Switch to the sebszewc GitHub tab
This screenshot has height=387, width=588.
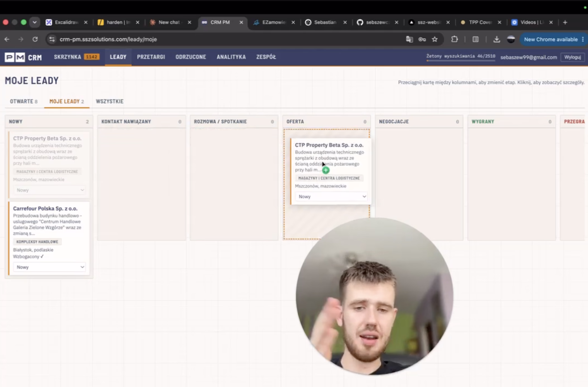click(377, 22)
